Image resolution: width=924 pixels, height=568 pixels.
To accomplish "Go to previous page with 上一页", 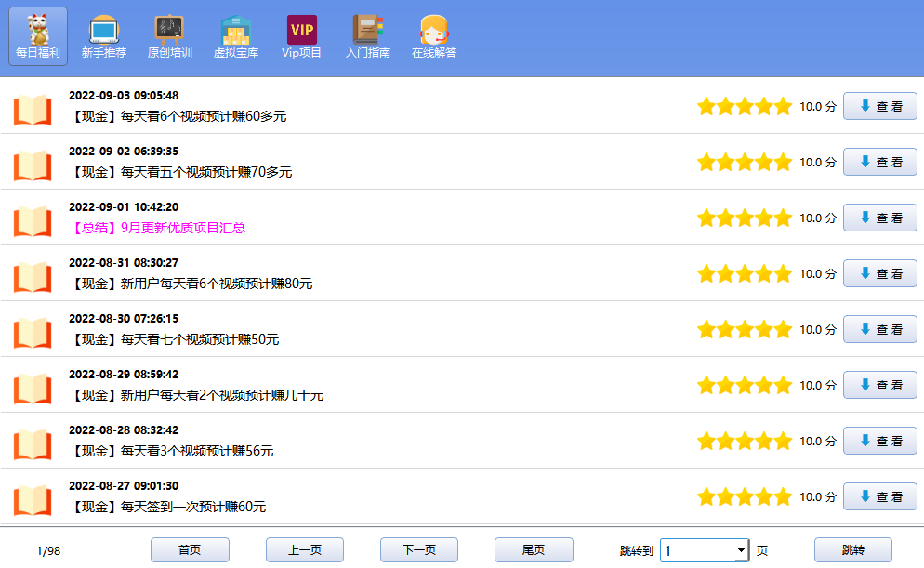I will pyautogui.click(x=305, y=549).
